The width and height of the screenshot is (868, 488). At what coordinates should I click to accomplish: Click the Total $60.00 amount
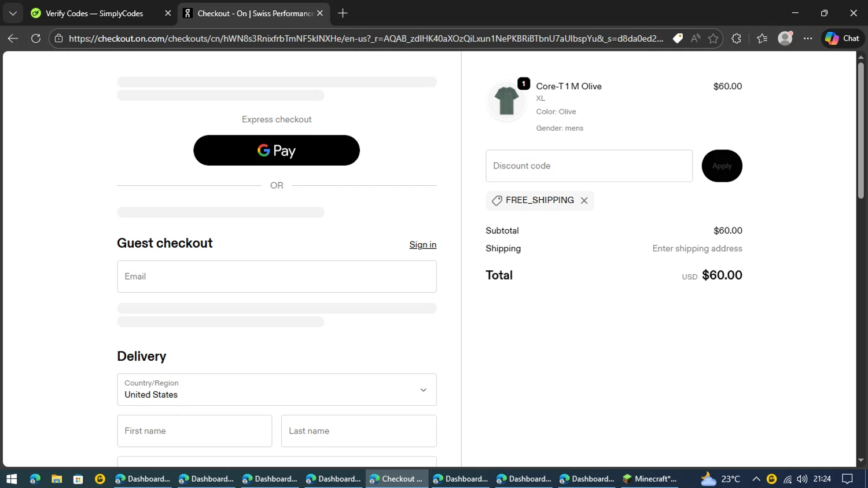722,275
